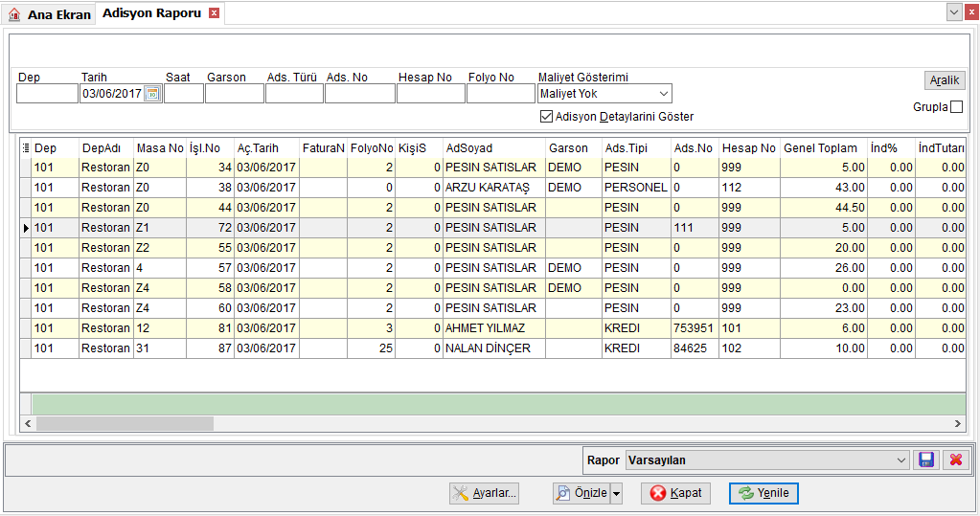Click the Ads.No value 84625
The width and height of the screenshot is (980, 516).
point(695,348)
